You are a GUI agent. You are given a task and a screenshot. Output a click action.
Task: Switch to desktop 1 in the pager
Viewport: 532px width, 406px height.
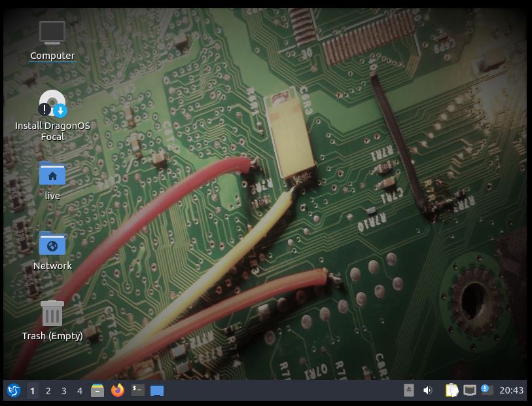click(x=32, y=391)
